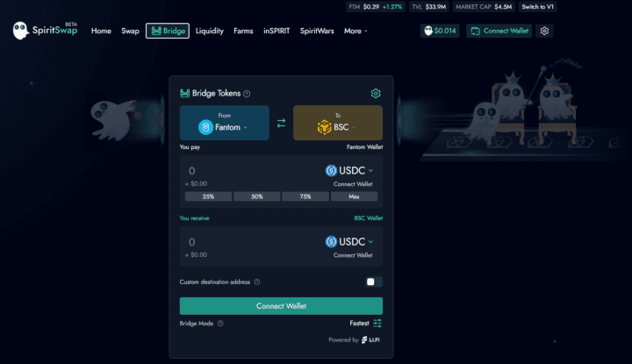This screenshot has width=632, height=364.
Task: Click USDC coin icon in You receive
Action: (x=331, y=241)
